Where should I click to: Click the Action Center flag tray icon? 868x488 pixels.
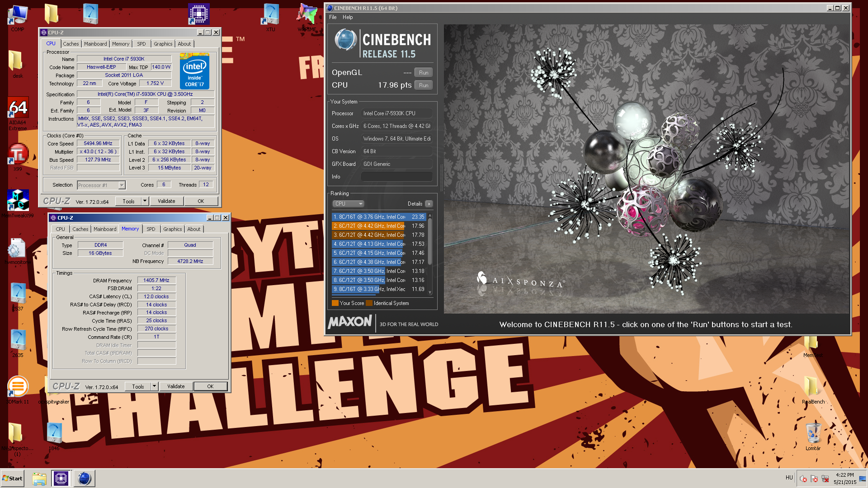[x=814, y=479]
